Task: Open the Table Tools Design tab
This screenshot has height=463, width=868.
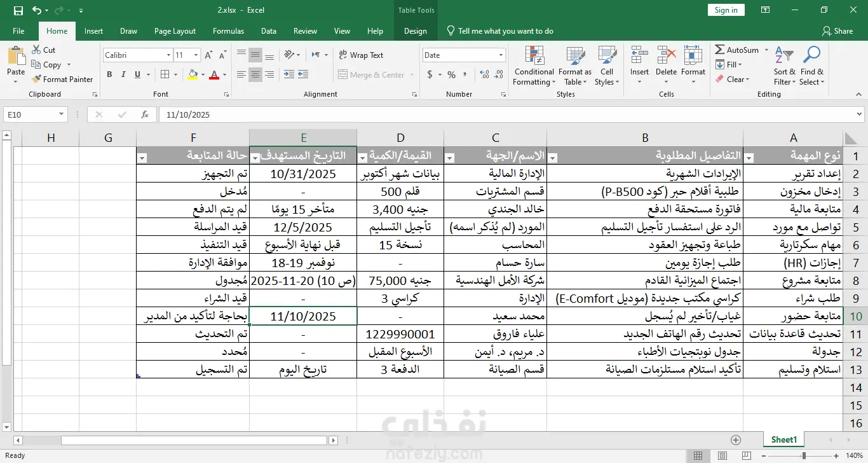Action: click(416, 31)
